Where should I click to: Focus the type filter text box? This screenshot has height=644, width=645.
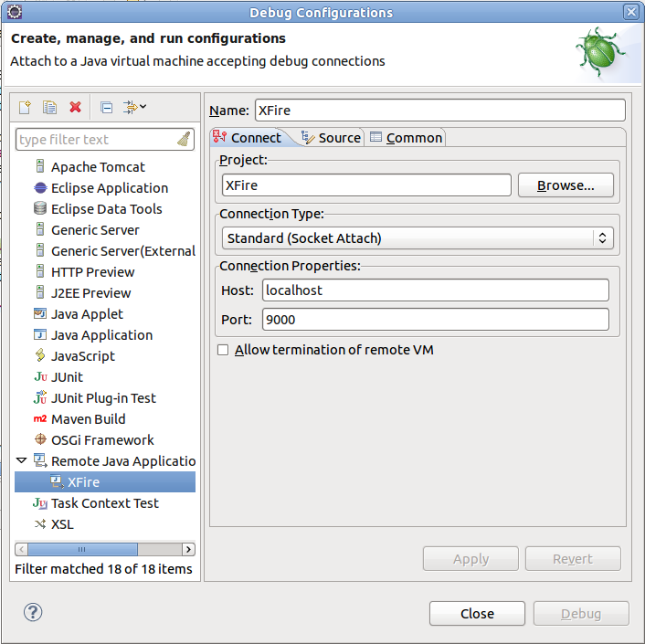tap(105, 140)
